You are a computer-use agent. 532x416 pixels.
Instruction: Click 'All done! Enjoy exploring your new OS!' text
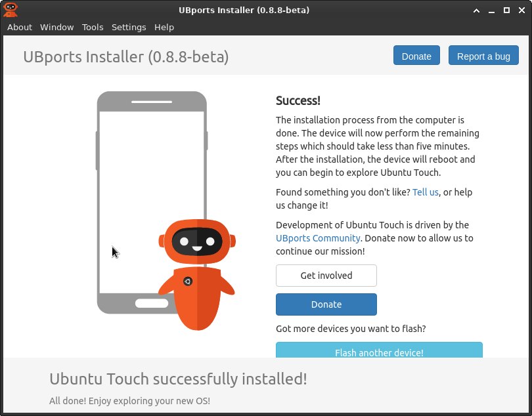pos(129,401)
